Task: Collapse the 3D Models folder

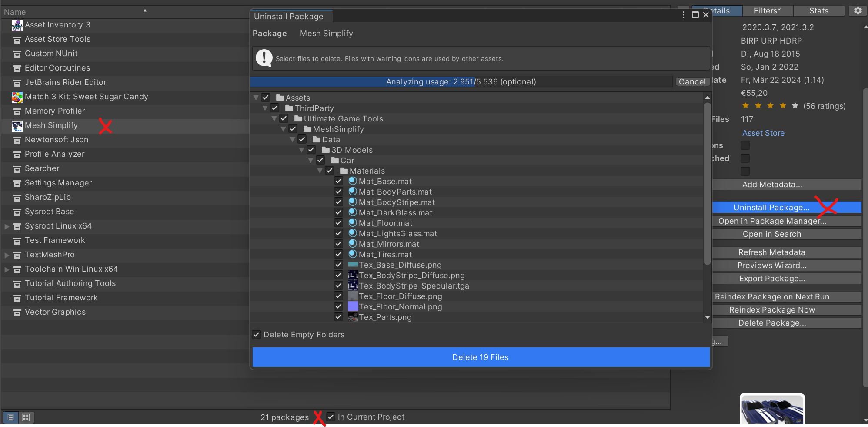Action: click(301, 150)
